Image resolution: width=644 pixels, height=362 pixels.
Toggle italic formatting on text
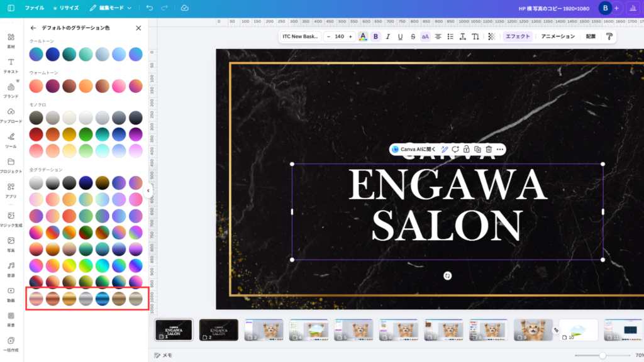click(x=388, y=36)
